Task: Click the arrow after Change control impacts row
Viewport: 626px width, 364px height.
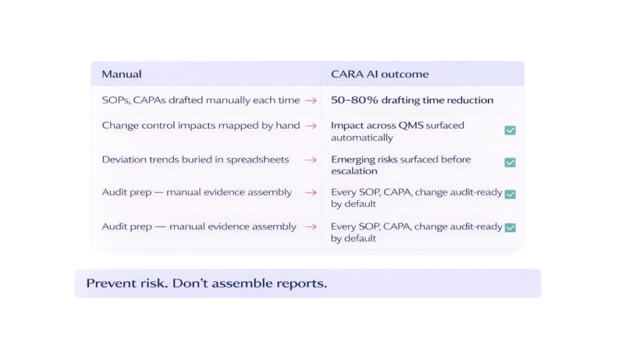Action: [311, 126]
